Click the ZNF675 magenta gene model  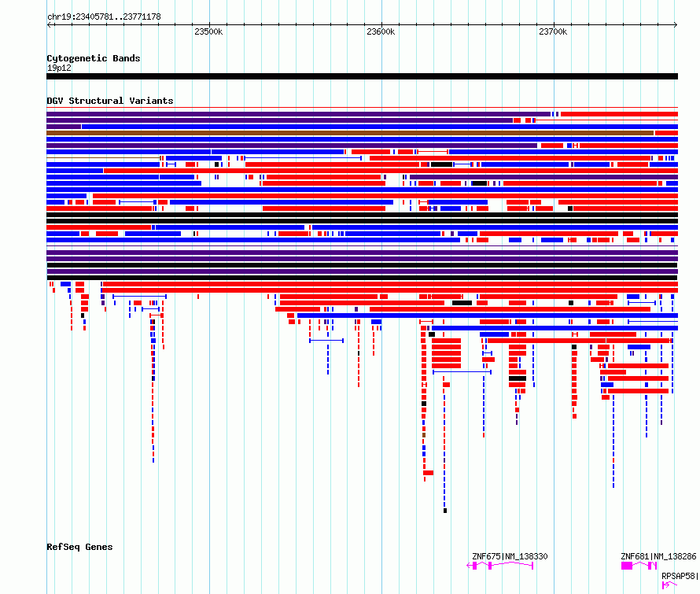[500, 566]
